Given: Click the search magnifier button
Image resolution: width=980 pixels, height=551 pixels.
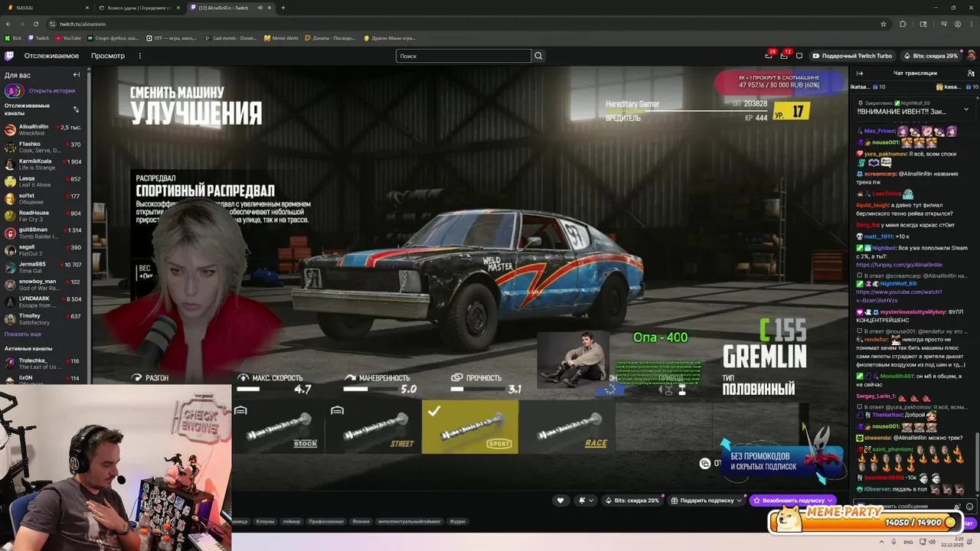Looking at the screenshot, I should click(x=538, y=56).
